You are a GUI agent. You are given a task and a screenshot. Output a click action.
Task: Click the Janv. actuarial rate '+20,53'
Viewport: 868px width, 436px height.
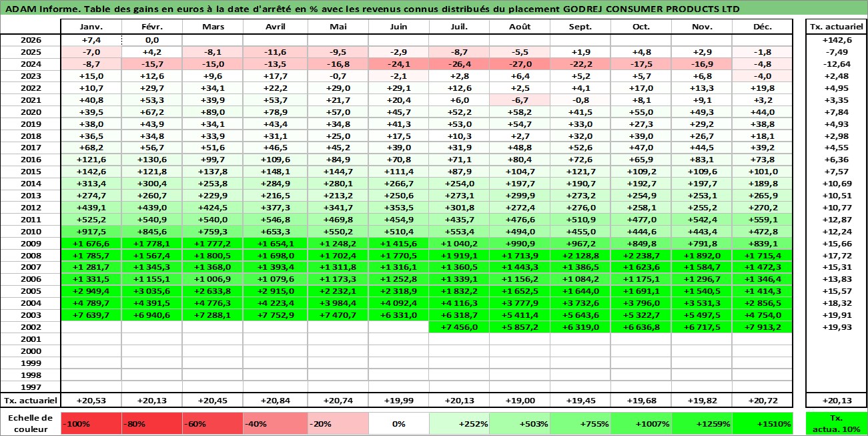[91, 400]
